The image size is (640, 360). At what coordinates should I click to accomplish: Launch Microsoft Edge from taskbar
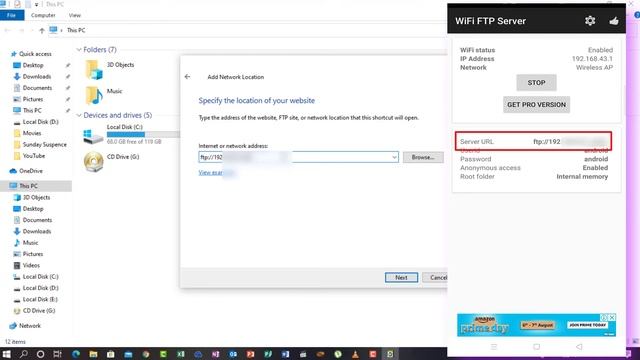[76, 354]
